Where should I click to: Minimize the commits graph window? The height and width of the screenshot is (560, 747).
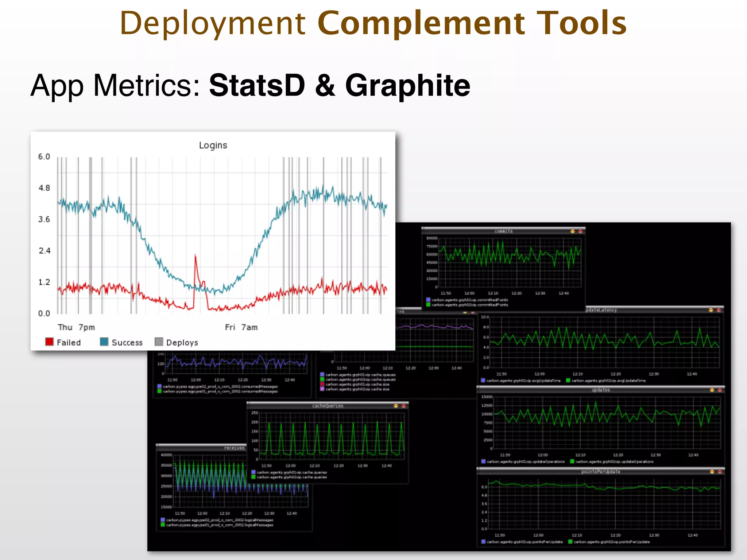(x=572, y=231)
